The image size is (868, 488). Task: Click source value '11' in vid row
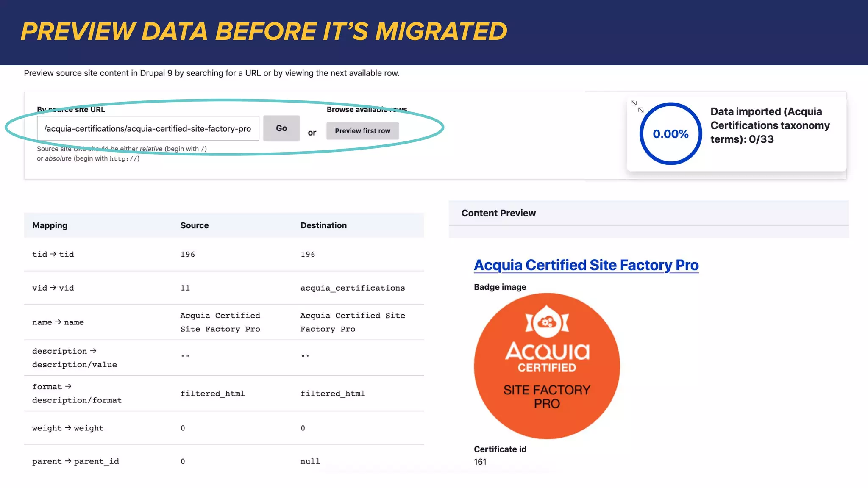(185, 288)
